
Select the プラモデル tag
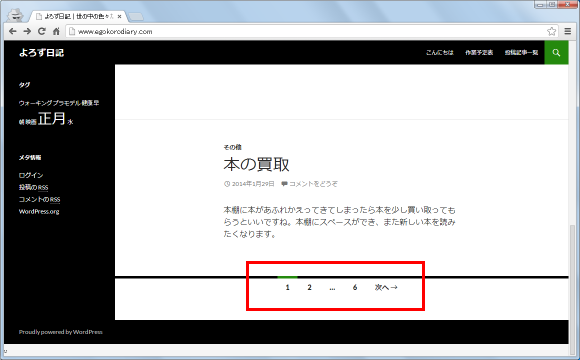coord(66,103)
